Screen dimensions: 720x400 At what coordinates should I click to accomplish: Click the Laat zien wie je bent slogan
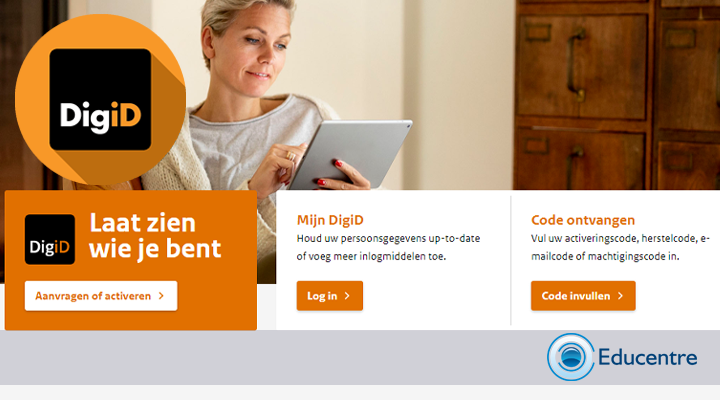tap(155, 236)
